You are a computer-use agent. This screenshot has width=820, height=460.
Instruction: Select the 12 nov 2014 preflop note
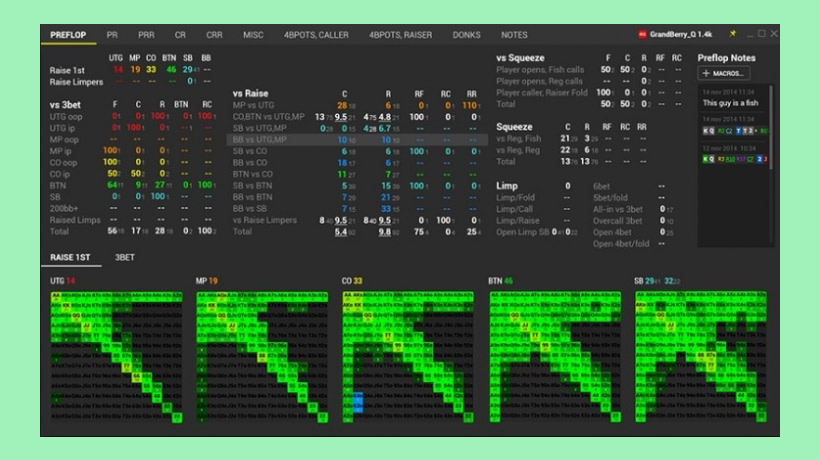click(735, 154)
